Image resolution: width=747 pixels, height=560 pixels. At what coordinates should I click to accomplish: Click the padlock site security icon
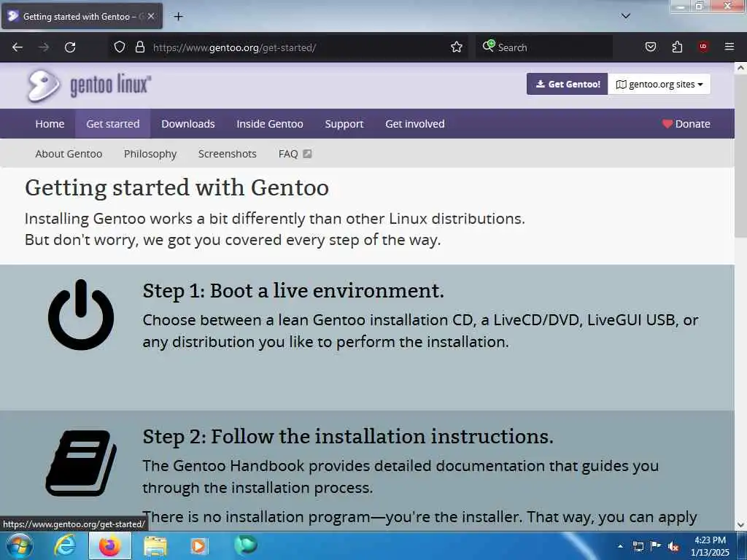point(139,47)
